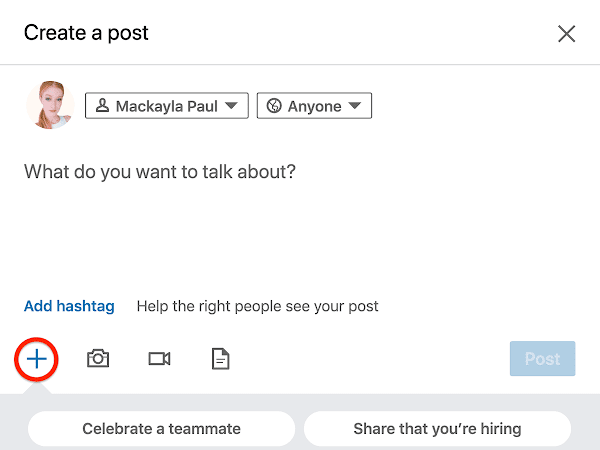Add a photo using the camera icon
Screen dimensions: 600x450
tap(98, 358)
